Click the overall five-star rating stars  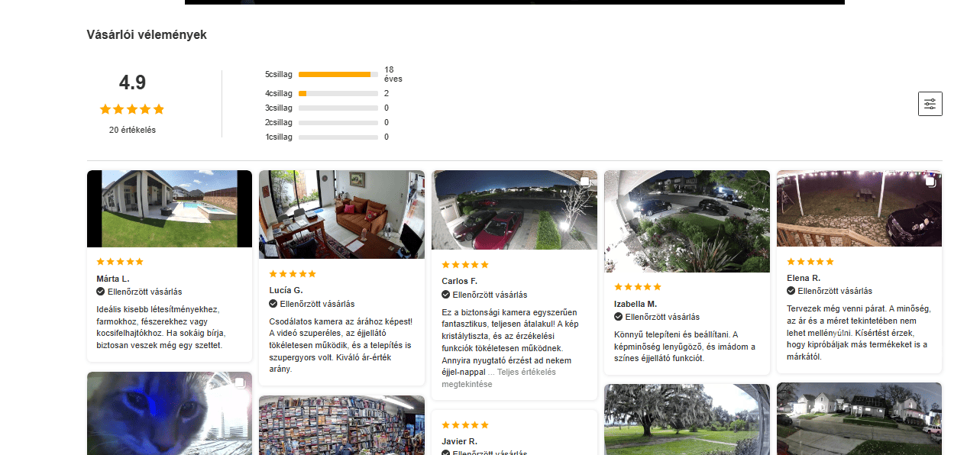(132, 109)
